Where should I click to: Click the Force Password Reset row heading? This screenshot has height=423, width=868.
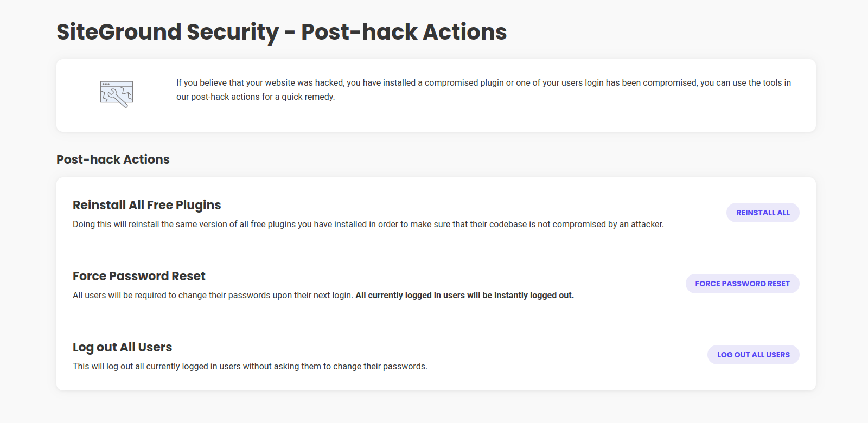(139, 276)
